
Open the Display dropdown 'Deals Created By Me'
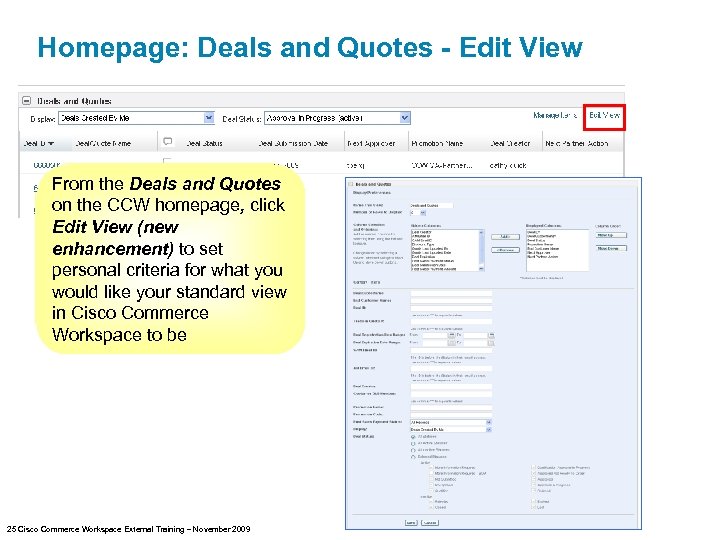pyautogui.click(x=136, y=118)
